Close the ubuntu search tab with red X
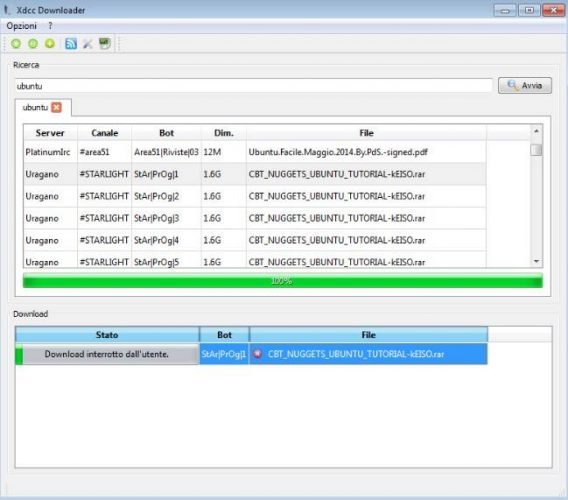 point(56,107)
